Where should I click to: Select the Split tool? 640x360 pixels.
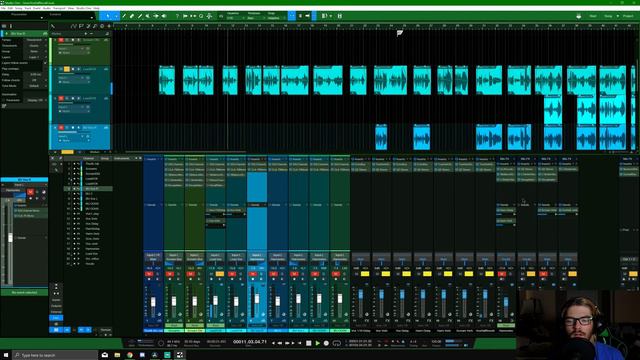click(x=124, y=16)
